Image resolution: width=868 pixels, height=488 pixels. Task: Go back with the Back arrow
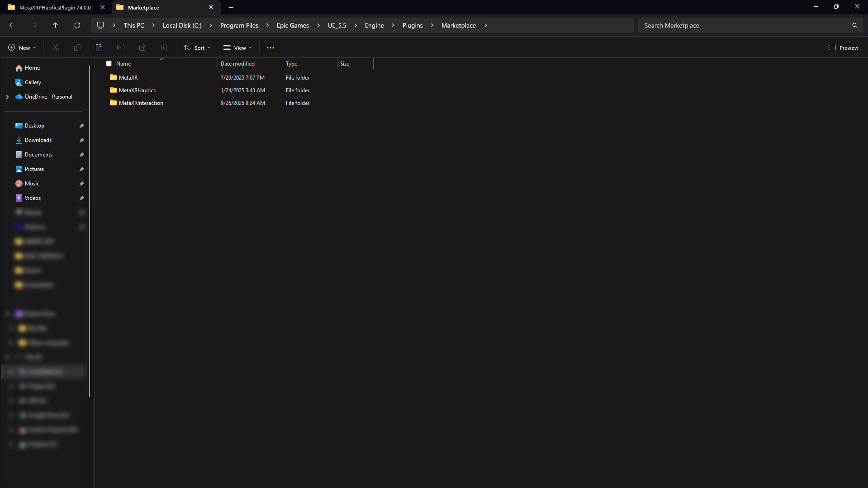(x=12, y=25)
